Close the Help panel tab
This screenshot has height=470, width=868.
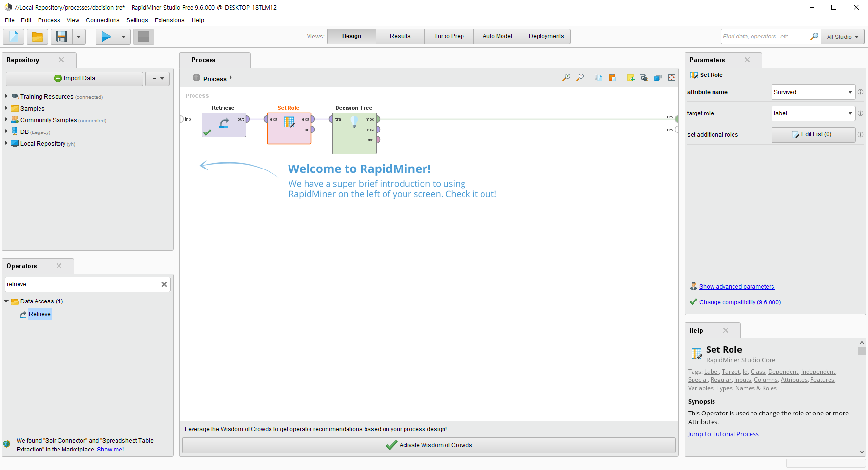[x=726, y=330]
